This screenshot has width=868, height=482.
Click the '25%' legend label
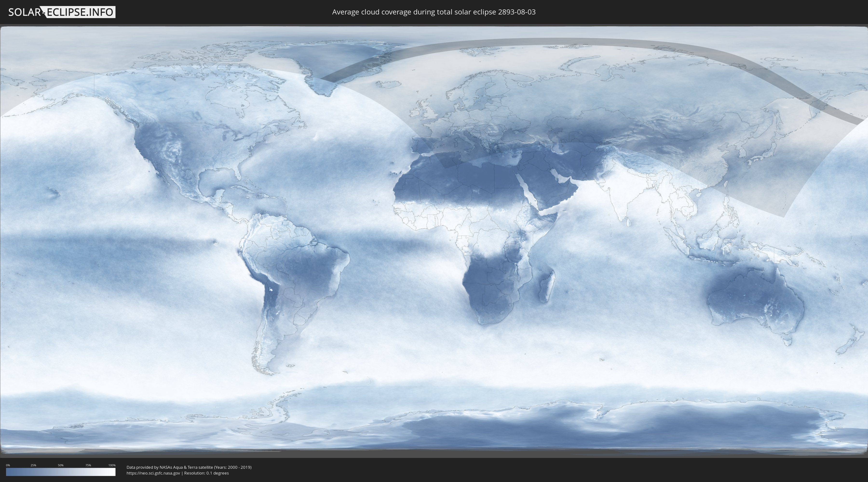[33, 465]
